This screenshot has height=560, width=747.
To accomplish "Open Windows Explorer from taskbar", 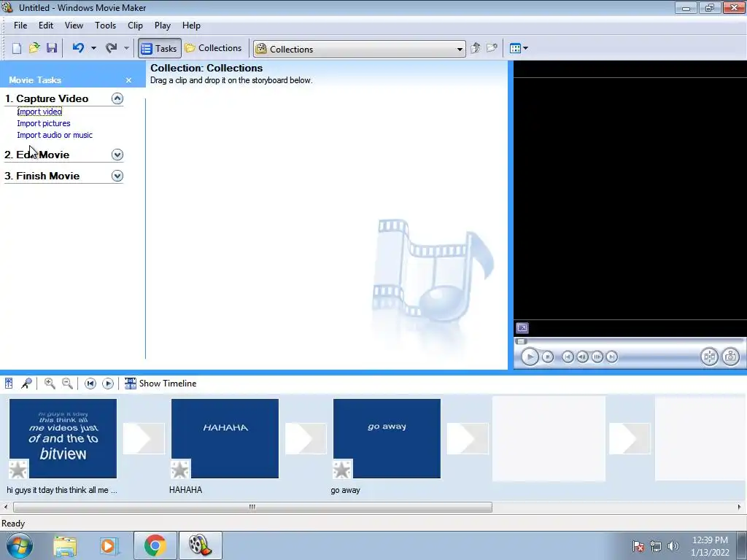I will (65, 545).
